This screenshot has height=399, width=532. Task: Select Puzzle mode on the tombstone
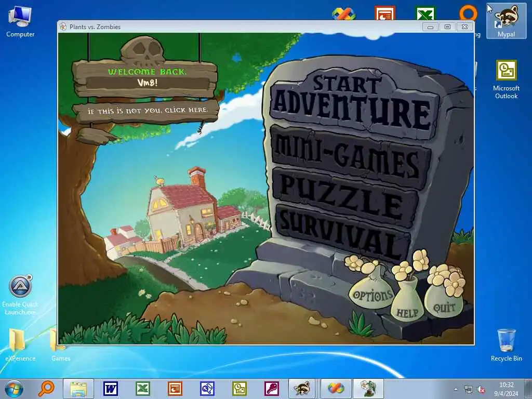[344, 197]
